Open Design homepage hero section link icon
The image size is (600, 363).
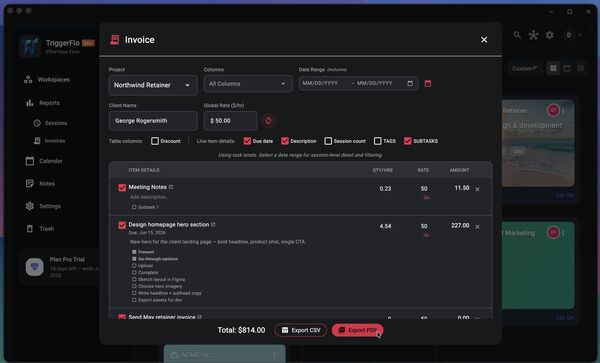pyautogui.click(x=214, y=225)
